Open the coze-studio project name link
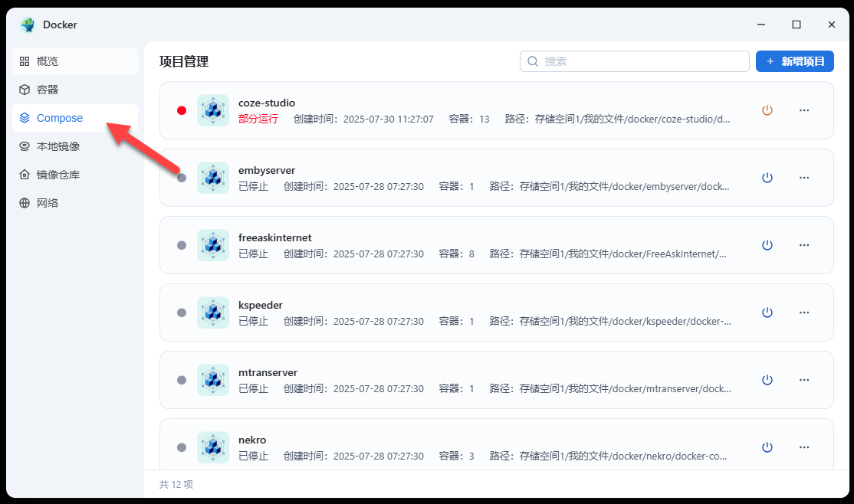 click(267, 102)
